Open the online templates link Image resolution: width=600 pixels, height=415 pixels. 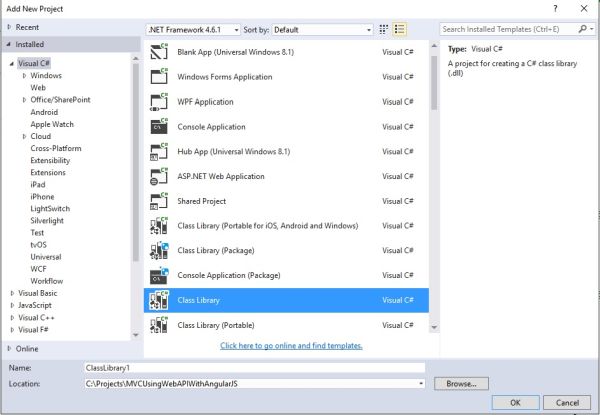pyautogui.click(x=291, y=346)
